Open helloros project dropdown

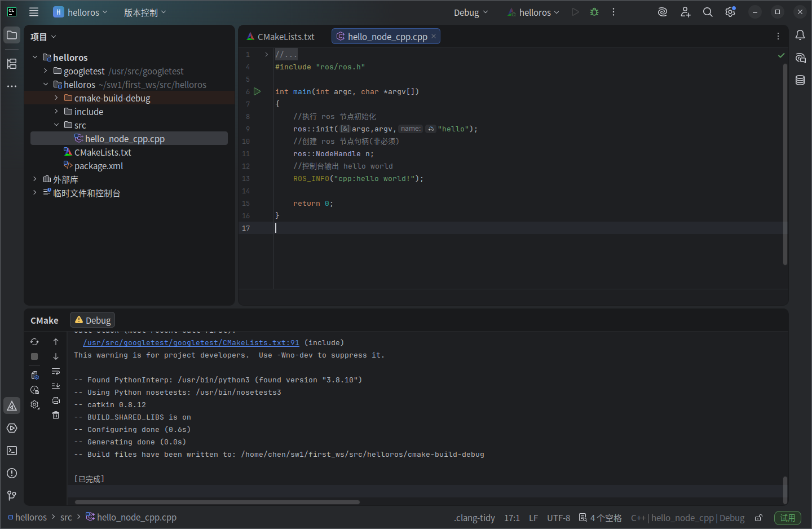pyautogui.click(x=80, y=12)
